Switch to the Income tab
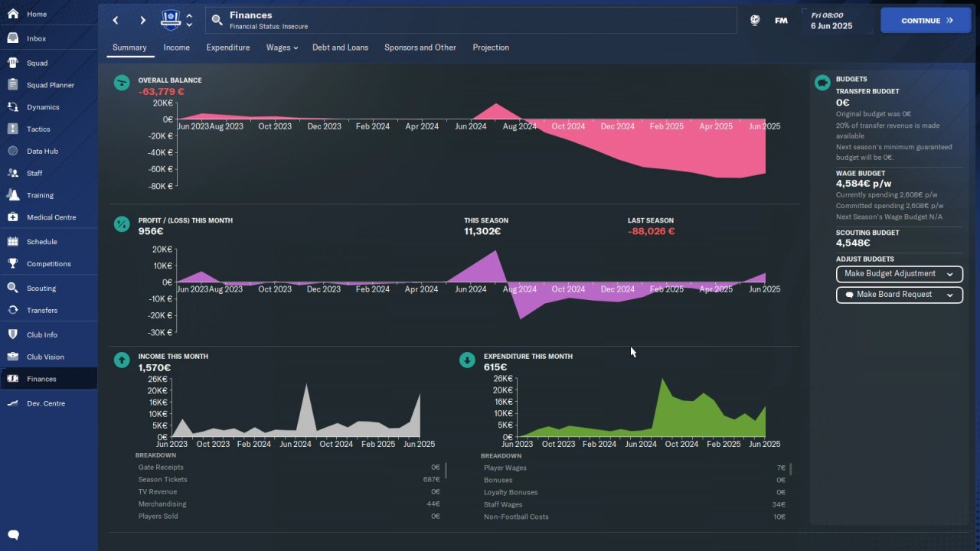The width and height of the screenshot is (980, 551). 176,47
